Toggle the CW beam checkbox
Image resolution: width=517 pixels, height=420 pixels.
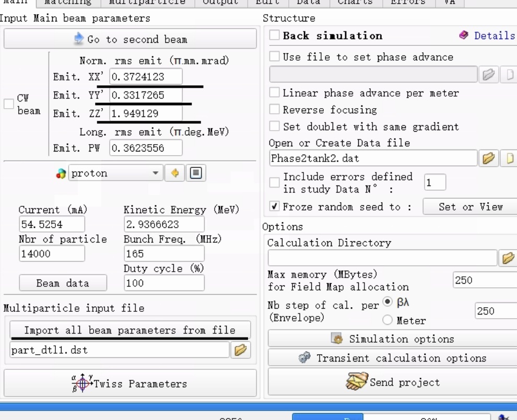coord(9,104)
